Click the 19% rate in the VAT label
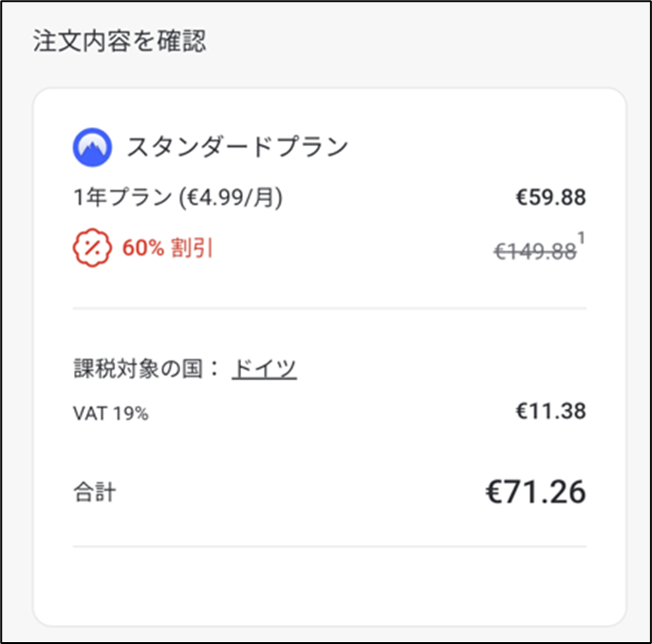 131,414
